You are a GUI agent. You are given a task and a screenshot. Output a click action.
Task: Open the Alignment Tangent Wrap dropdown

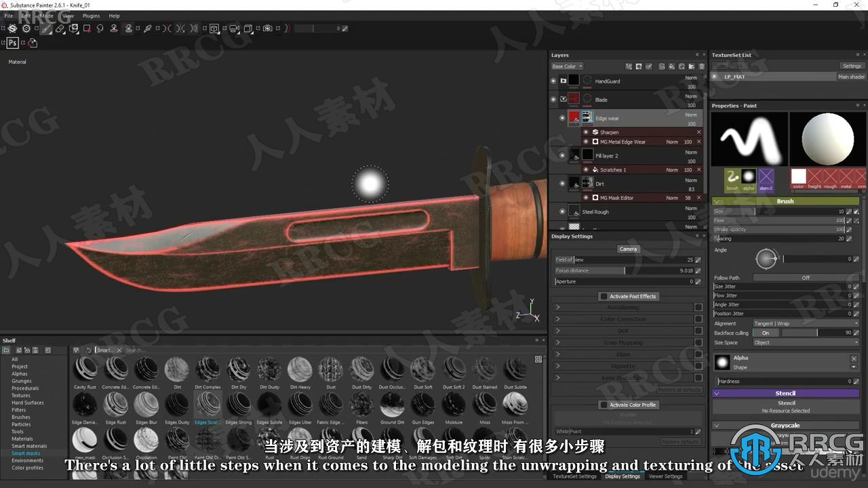tap(806, 323)
